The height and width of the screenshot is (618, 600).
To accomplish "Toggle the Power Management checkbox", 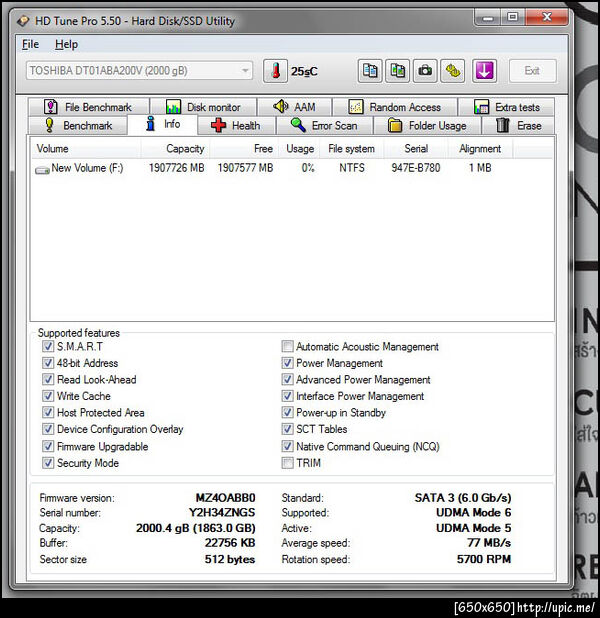I will tap(287, 363).
